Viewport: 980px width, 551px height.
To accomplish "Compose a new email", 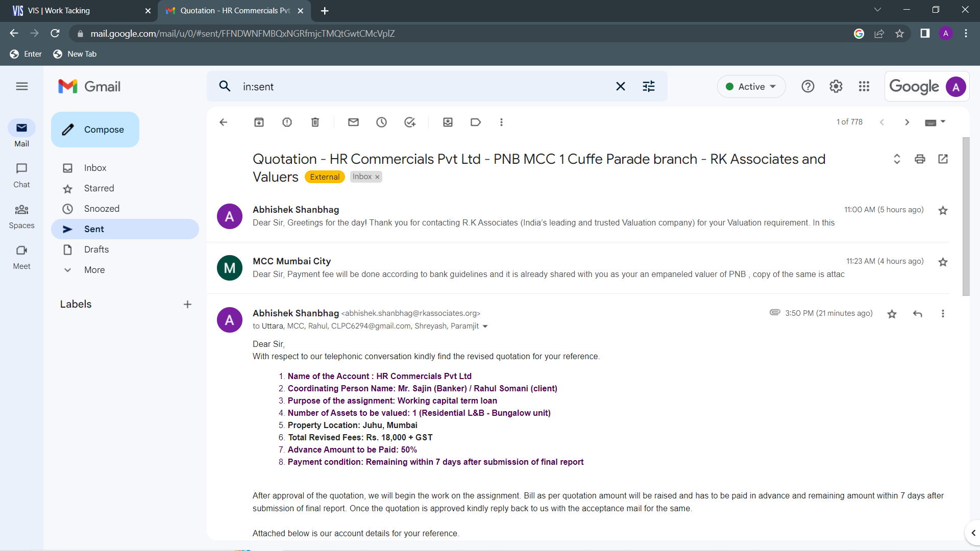I will pyautogui.click(x=95, y=130).
